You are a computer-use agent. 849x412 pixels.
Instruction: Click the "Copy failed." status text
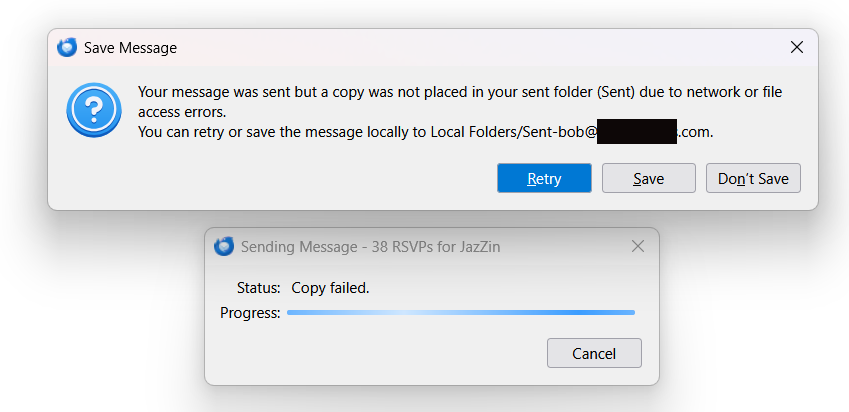coord(330,288)
